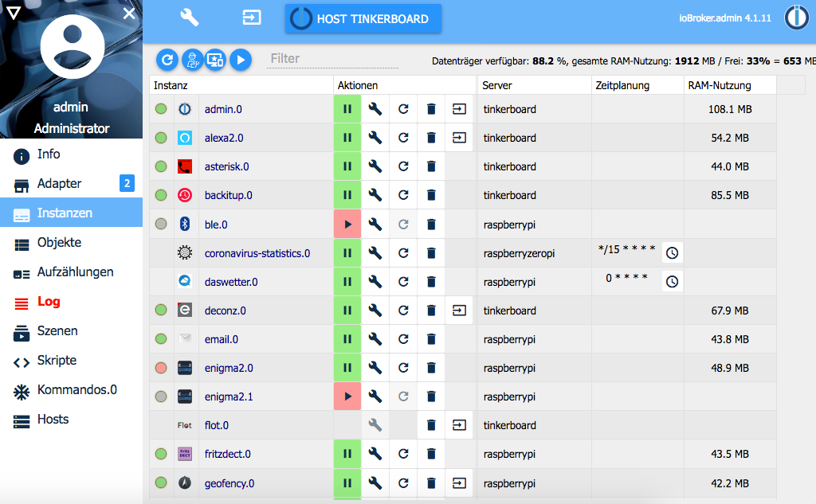
Task: Click the asterisk.0 adapter icon
Action: pos(185,166)
